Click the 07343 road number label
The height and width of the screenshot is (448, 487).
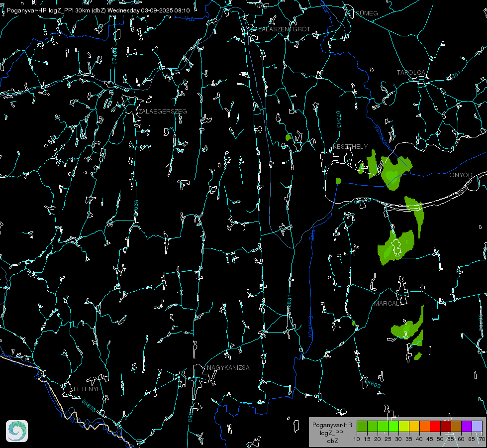point(339,119)
